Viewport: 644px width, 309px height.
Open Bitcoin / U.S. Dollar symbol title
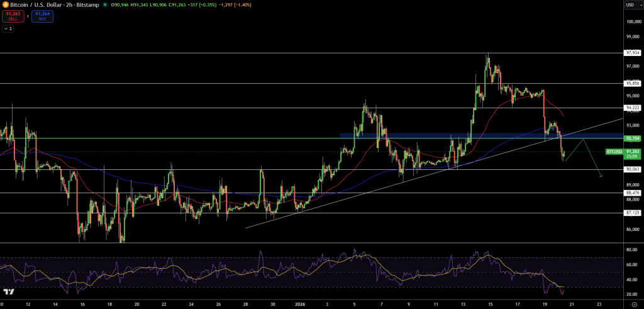[x=56, y=5]
